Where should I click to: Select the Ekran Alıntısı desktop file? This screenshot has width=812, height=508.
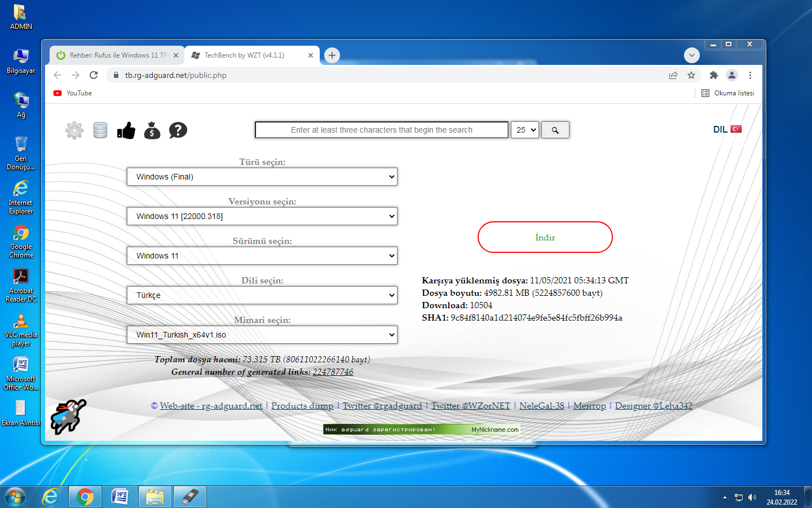pos(21,413)
